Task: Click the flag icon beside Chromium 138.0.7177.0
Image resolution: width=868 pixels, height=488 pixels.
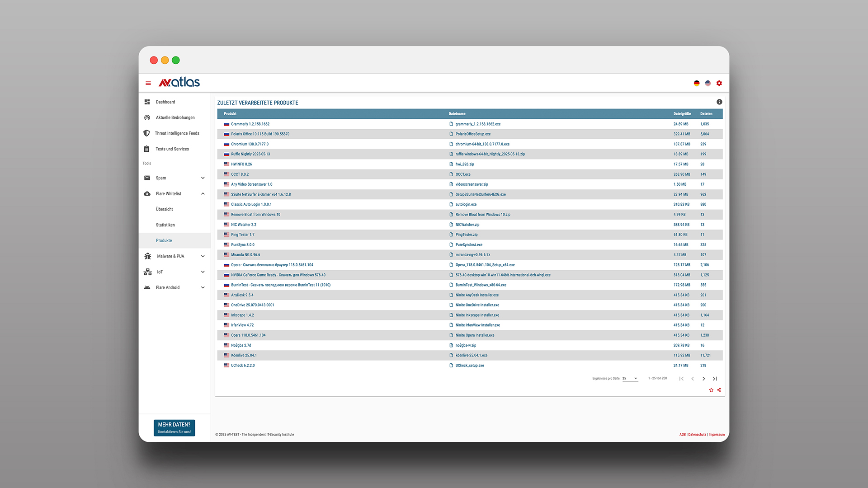Action: click(226, 144)
